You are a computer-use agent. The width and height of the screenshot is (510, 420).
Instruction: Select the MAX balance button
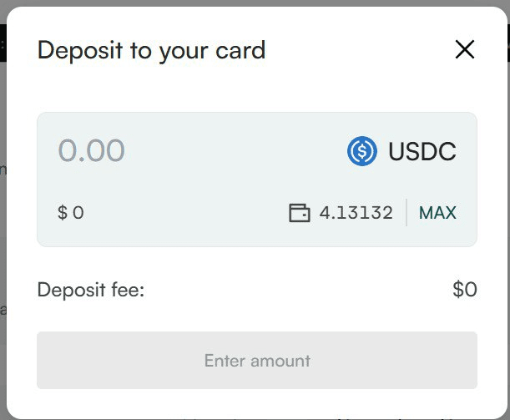pos(437,213)
